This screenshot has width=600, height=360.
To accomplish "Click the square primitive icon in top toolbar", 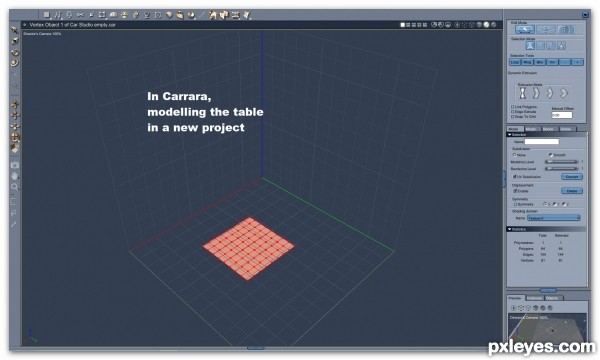I will click(47, 15).
